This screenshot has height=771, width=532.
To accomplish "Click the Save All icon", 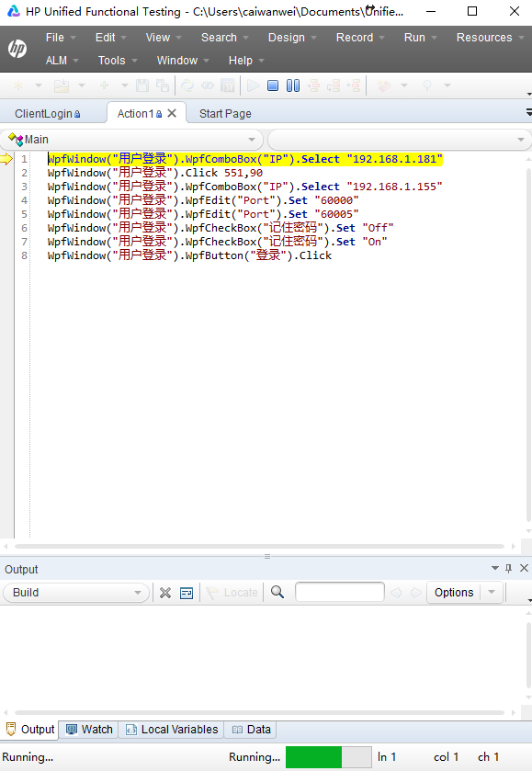I will click(163, 85).
